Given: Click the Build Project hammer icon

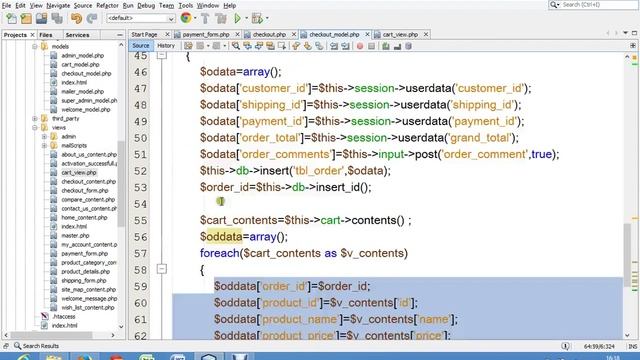Looking at the screenshot, I should [x=205, y=18].
